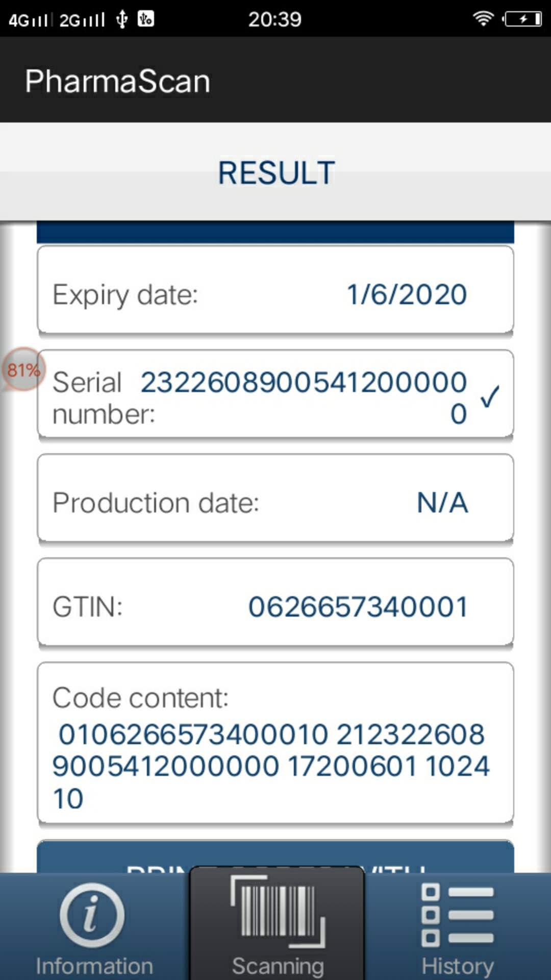Select the GTIN value 0626657340001
The image size is (551, 980).
(x=358, y=607)
